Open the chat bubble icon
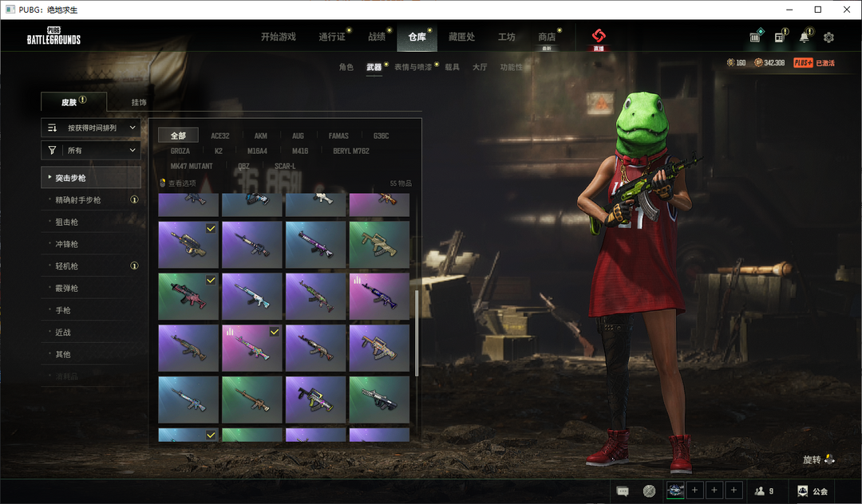Screen dimensions: 862x504 tap(623, 490)
